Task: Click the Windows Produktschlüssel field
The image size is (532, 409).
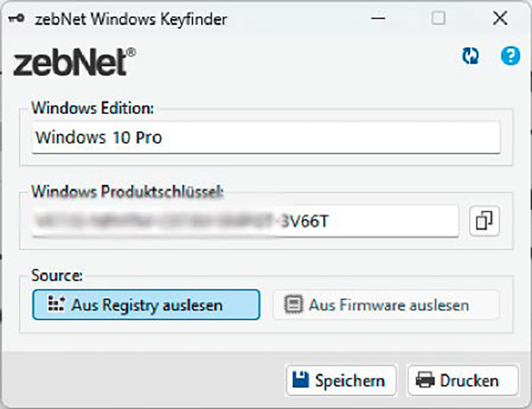Action: point(245,221)
